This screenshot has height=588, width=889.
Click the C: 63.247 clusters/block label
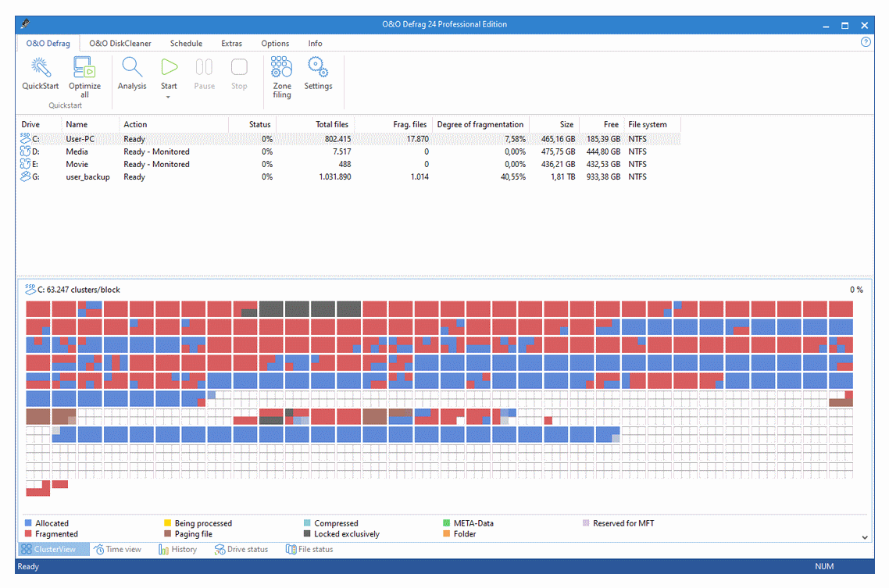tap(79, 290)
